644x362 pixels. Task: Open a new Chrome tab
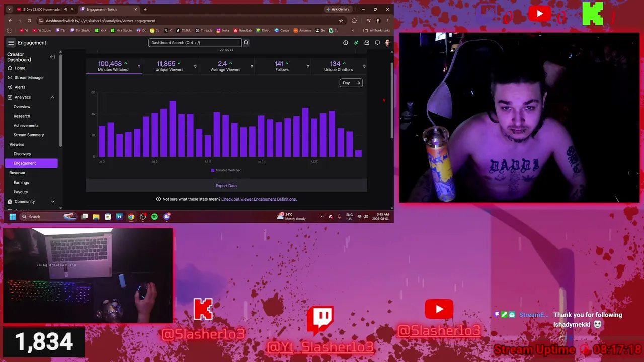(145, 9)
